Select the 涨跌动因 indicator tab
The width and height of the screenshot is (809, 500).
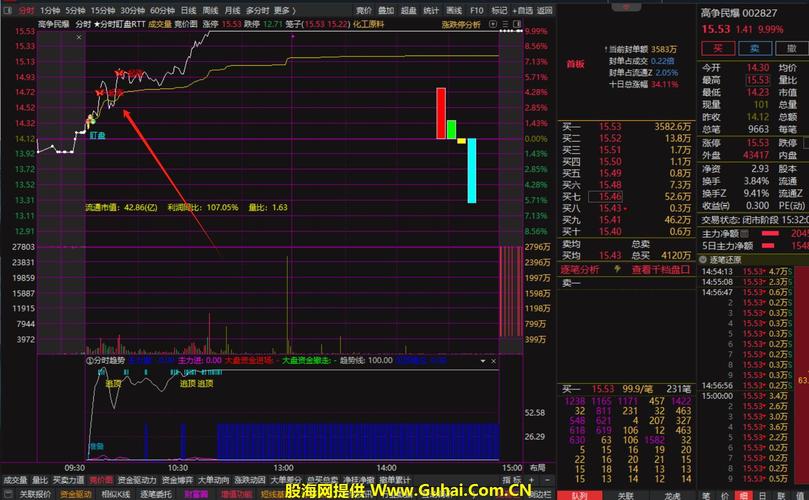pos(250,480)
